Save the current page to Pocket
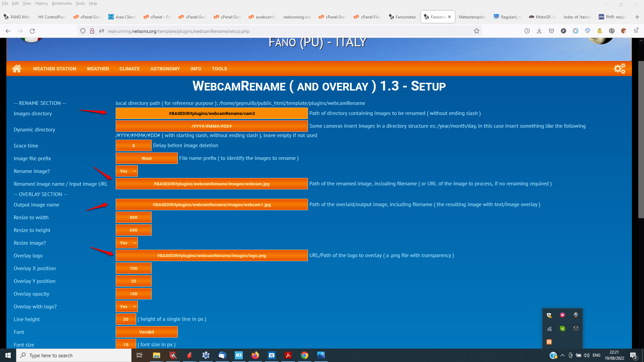Viewport: 644px width, 362px height. (x=551, y=31)
